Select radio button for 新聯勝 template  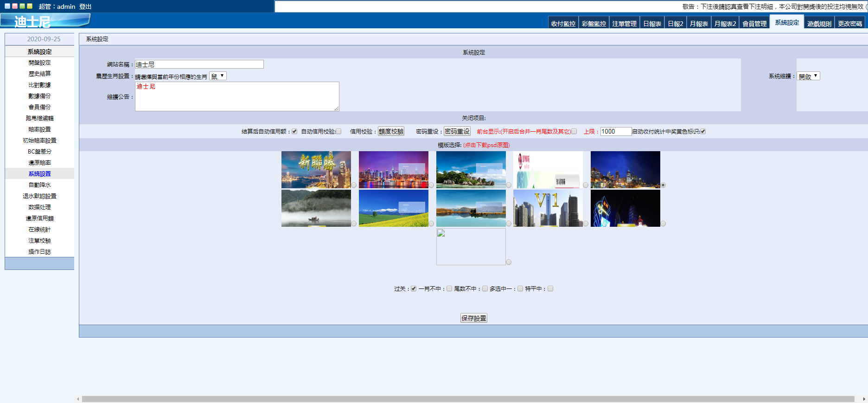[x=354, y=185]
